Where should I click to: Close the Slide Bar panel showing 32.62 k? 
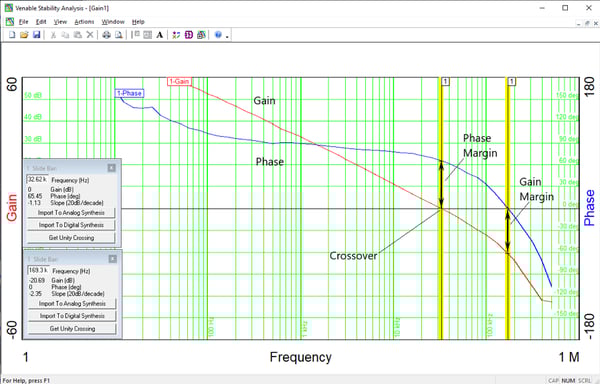click(111, 168)
